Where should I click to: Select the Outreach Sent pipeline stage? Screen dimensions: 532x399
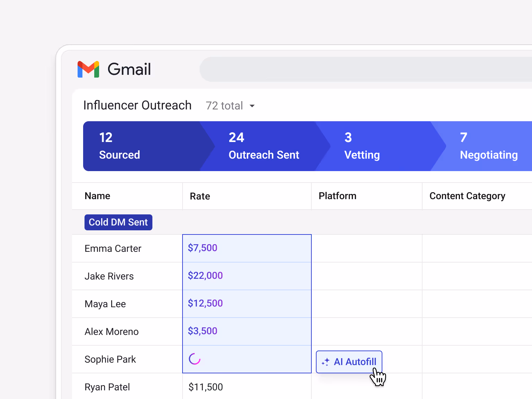tap(265, 146)
